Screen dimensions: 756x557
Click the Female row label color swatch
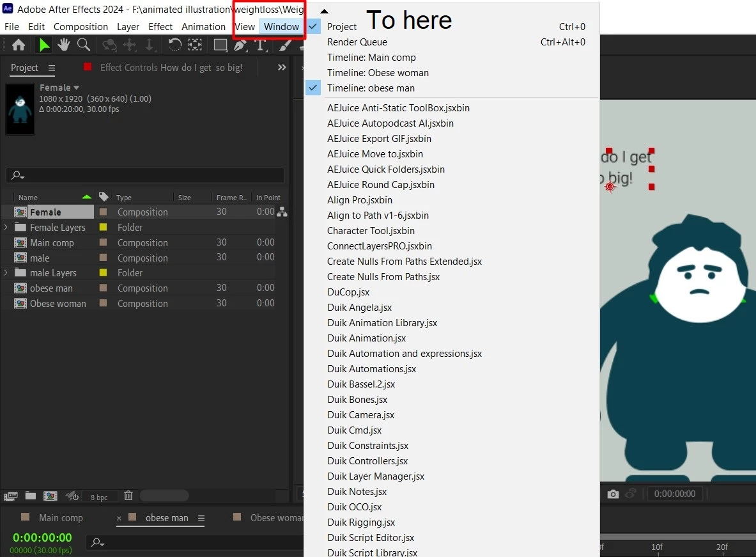pos(103,212)
